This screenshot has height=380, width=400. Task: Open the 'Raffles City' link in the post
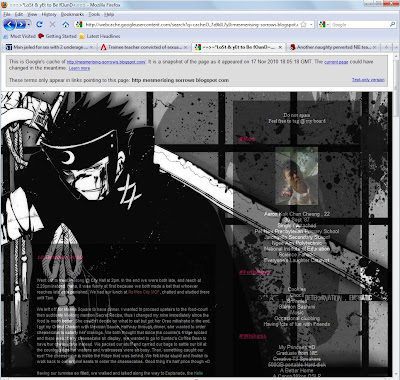[x=144, y=292]
